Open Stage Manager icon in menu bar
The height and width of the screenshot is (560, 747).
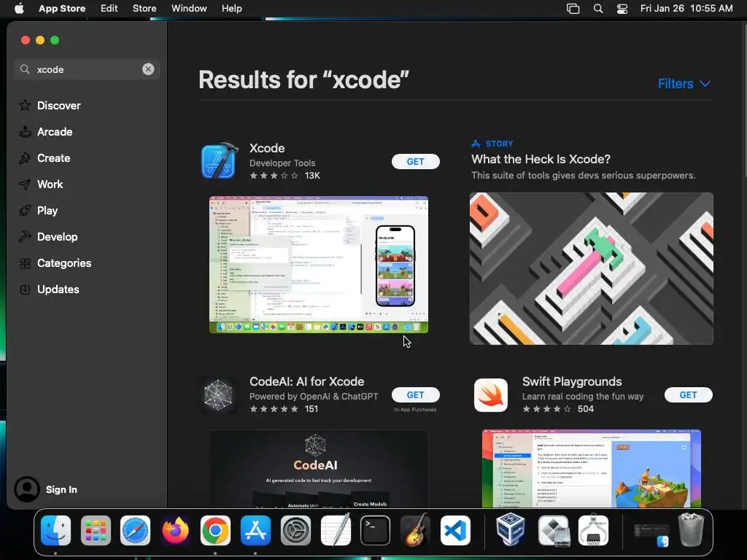[573, 9]
